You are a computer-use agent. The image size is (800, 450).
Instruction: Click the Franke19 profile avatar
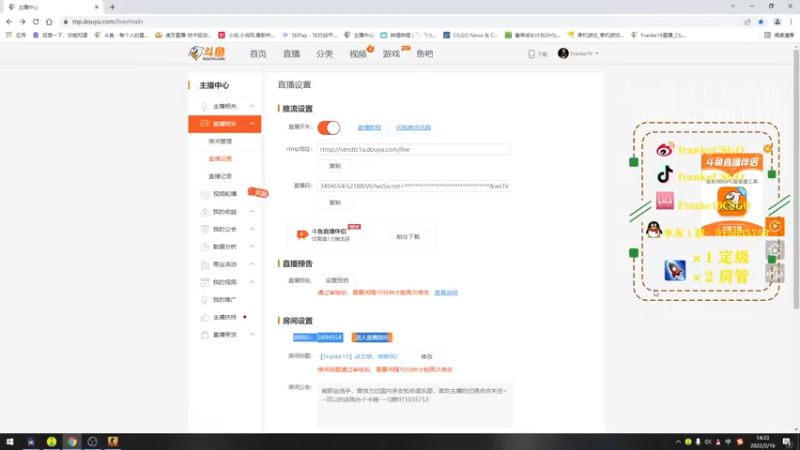563,54
